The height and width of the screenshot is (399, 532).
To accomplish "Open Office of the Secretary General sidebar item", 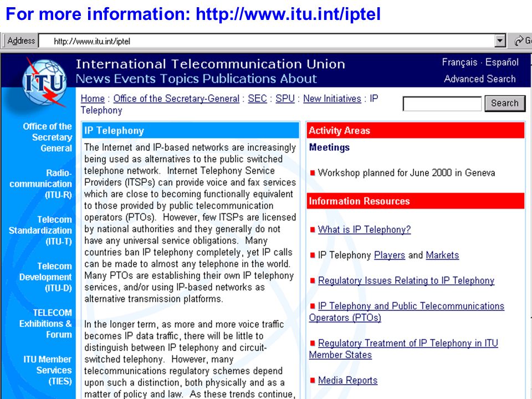I will point(48,137).
